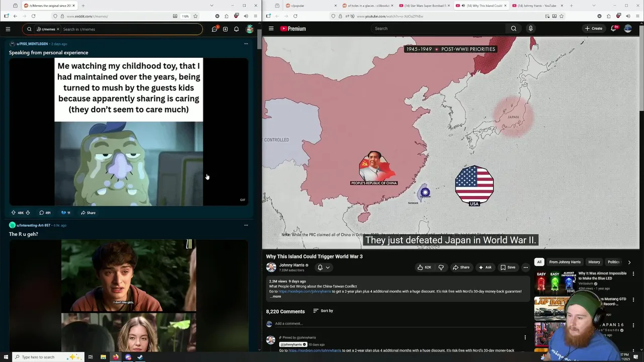Remove r/memes filter from Reddit search

point(58,29)
